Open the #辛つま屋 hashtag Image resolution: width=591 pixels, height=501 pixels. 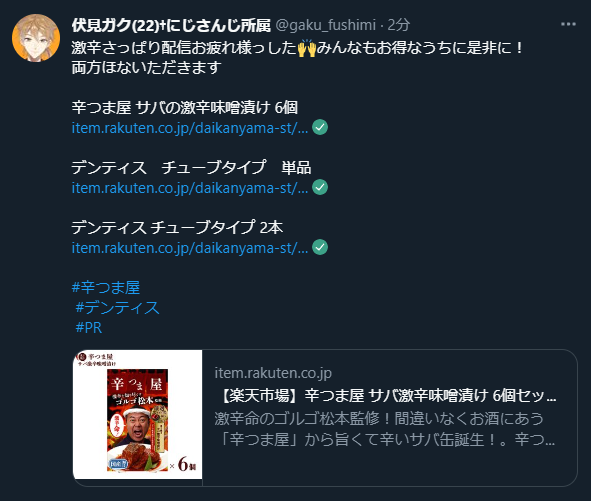coord(106,287)
